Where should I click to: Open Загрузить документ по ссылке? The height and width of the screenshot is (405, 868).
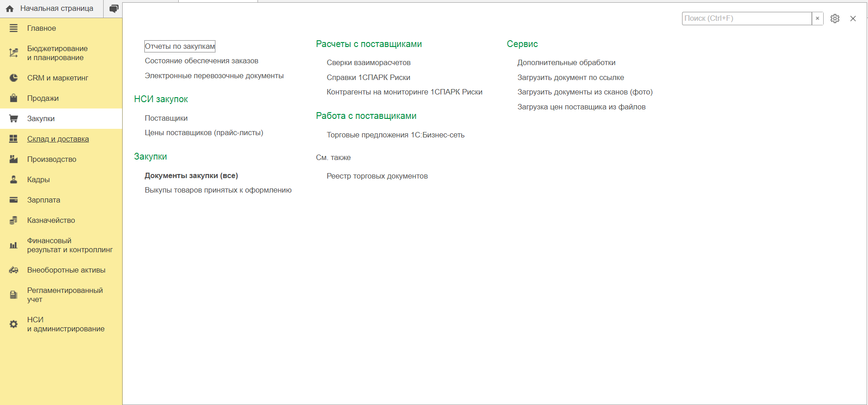pyautogui.click(x=570, y=77)
